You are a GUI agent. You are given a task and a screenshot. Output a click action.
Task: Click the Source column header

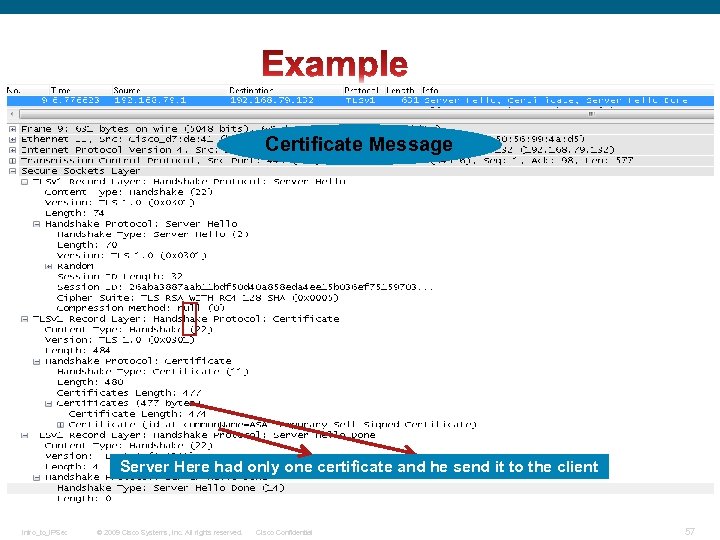click(127, 90)
